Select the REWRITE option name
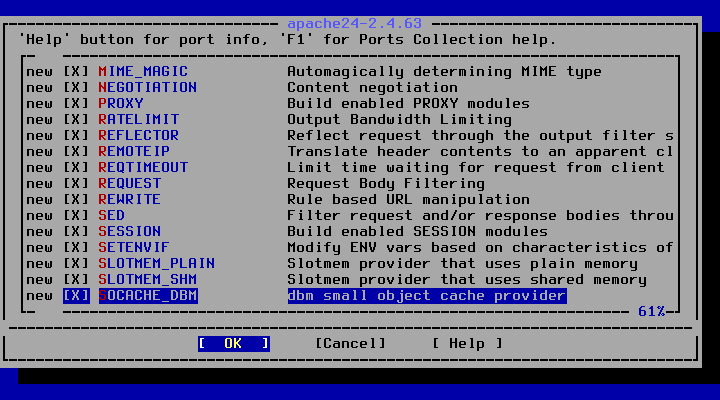The width and height of the screenshot is (720, 400). pos(130,200)
